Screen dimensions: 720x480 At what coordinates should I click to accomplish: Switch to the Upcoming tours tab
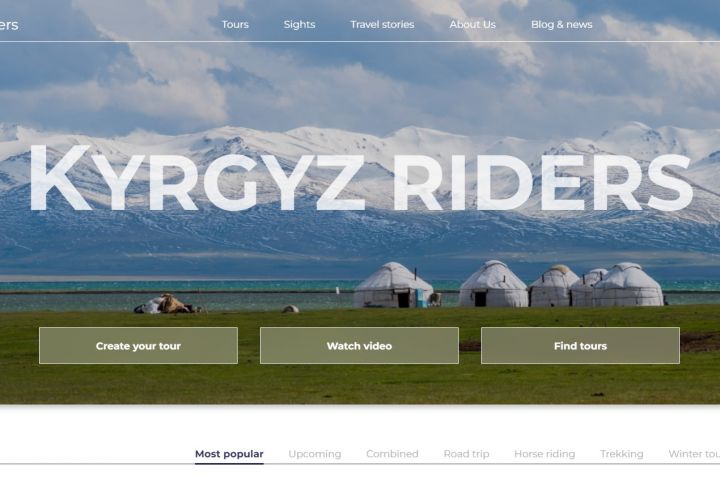315,454
